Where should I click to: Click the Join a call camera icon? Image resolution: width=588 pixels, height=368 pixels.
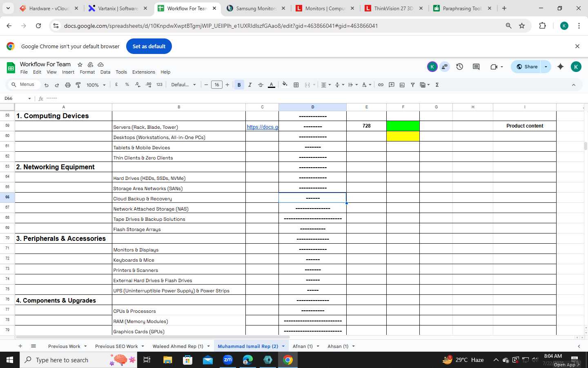pyautogui.click(x=494, y=67)
